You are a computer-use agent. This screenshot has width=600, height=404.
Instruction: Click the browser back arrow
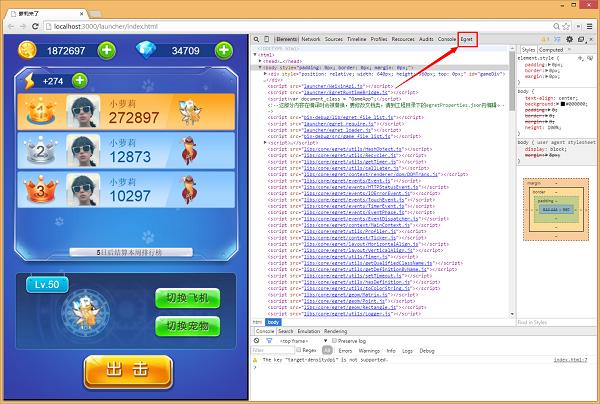point(11,26)
